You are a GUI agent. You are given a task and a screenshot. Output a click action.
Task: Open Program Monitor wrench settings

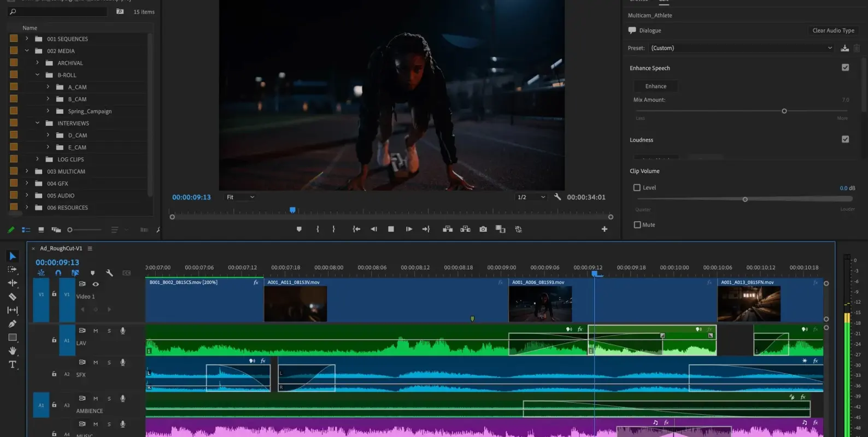point(558,197)
